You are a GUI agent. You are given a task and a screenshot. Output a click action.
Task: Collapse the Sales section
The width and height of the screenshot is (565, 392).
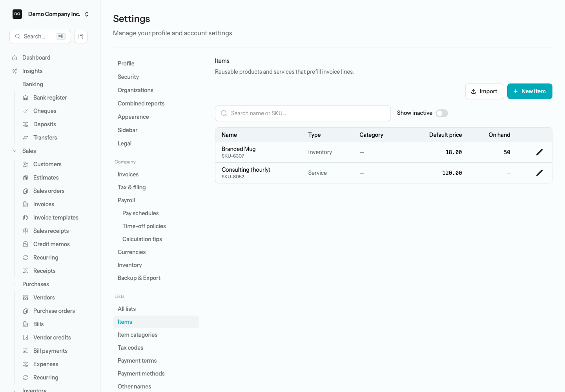click(x=15, y=151)
